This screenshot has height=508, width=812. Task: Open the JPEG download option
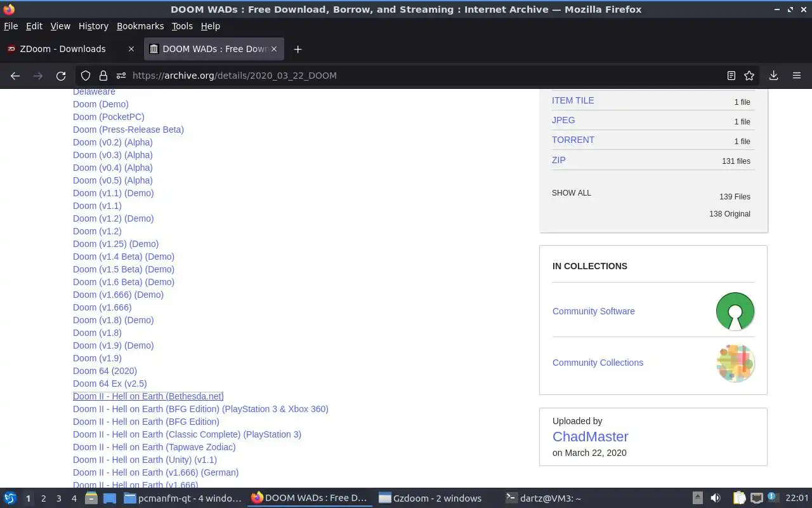click(x=563, y=120)
